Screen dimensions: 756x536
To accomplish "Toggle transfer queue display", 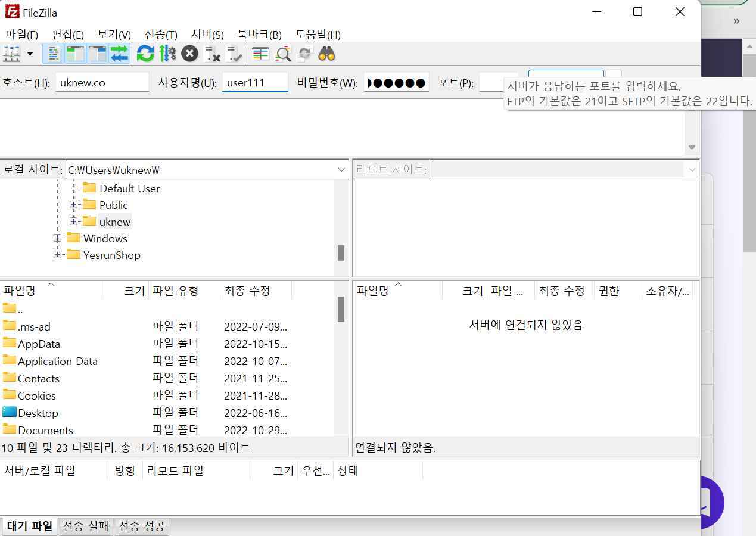I will coord(119,54).
